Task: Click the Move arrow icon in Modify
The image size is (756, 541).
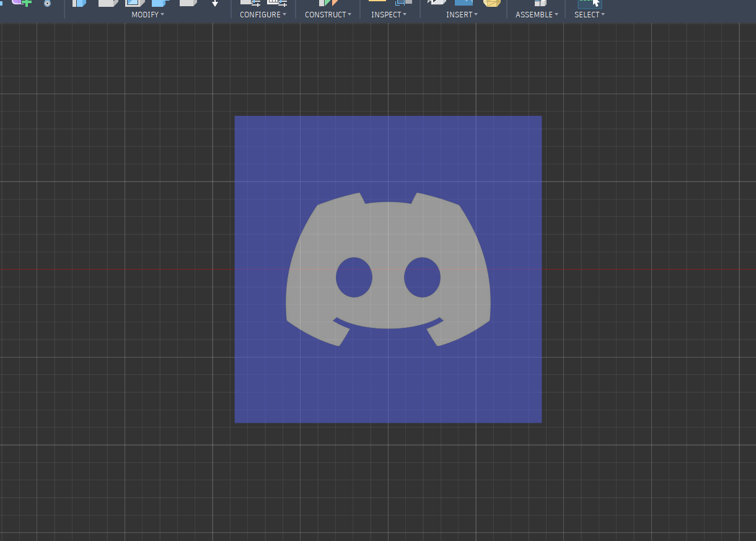Action: click(x=214, y=3)
